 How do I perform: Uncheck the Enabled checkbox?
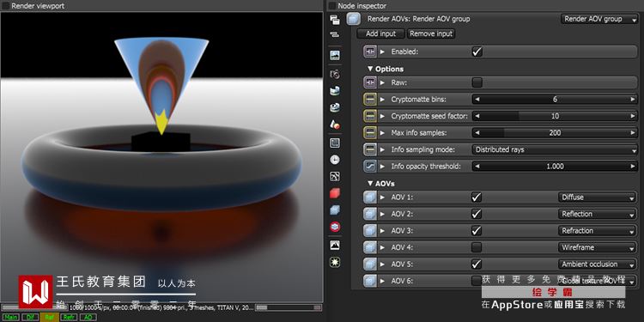pos(477,52)
